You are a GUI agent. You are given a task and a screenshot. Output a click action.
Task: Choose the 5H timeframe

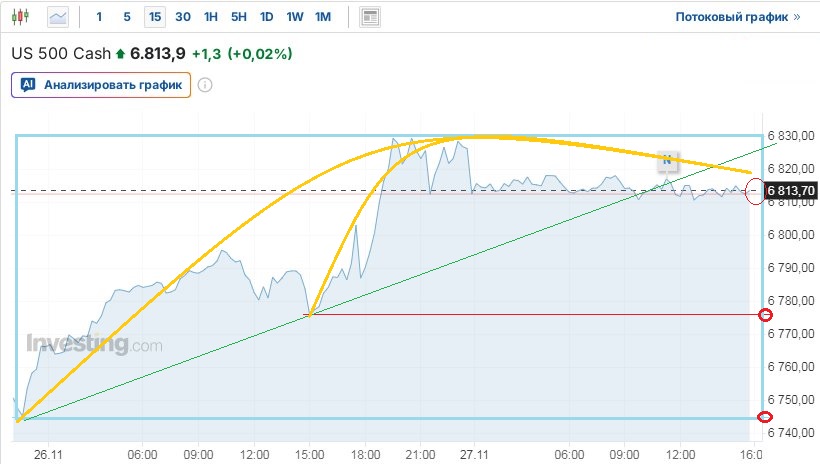(239, 17)
